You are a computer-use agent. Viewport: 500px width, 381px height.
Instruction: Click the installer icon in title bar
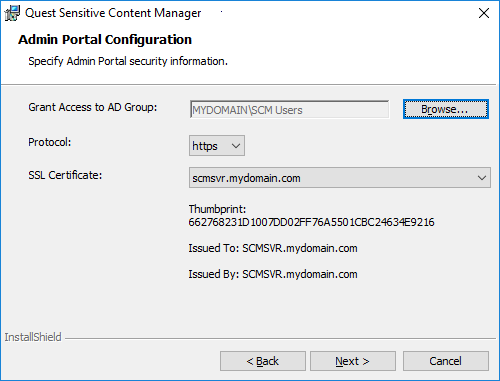click(12, 13)
